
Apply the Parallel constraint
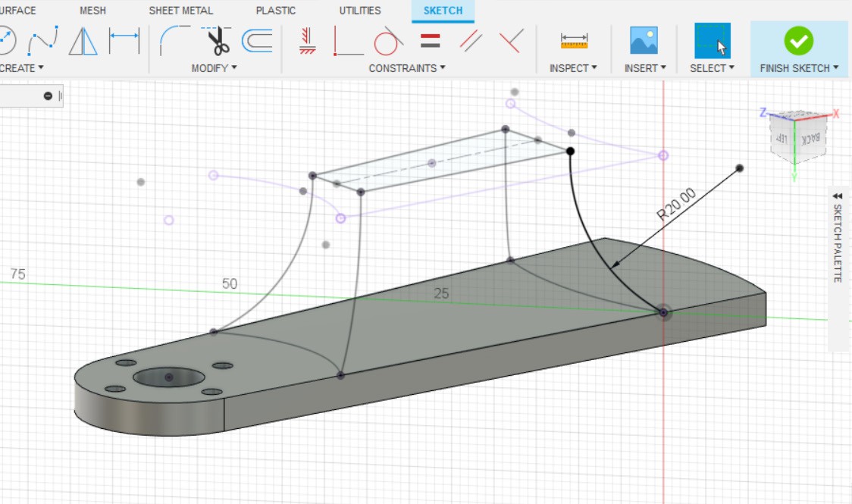[471, 40]
